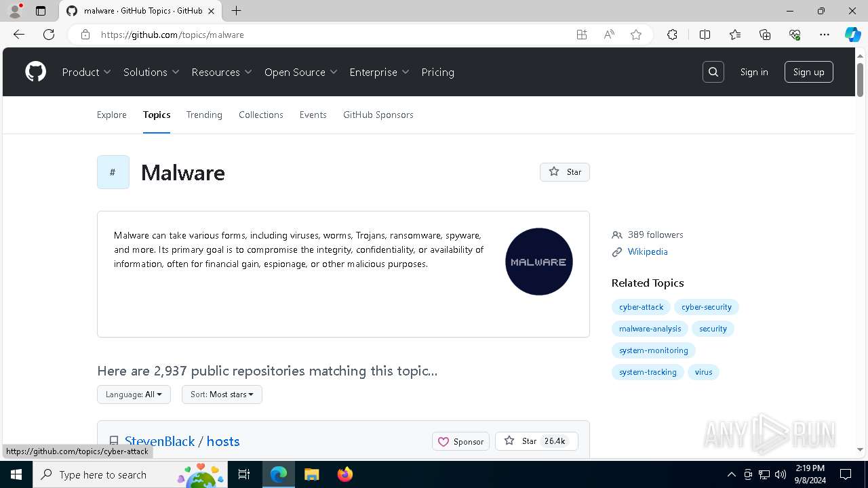Open the Language: All dropdown

(134, 394)
